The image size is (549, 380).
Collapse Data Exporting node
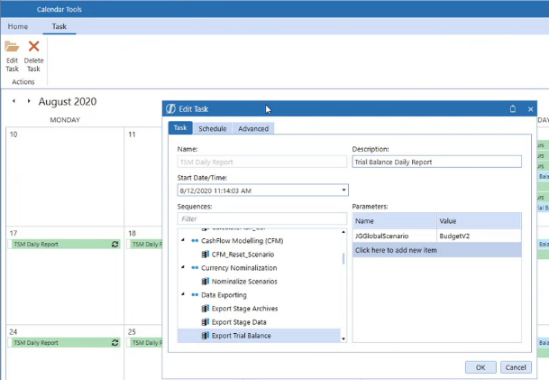(183, 294)
